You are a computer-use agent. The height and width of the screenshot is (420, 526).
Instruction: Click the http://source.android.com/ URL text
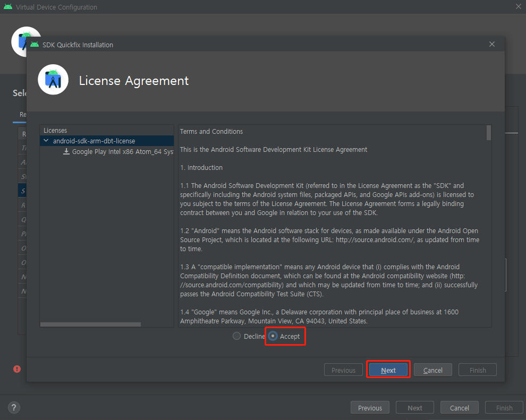(x=376, y=239)
